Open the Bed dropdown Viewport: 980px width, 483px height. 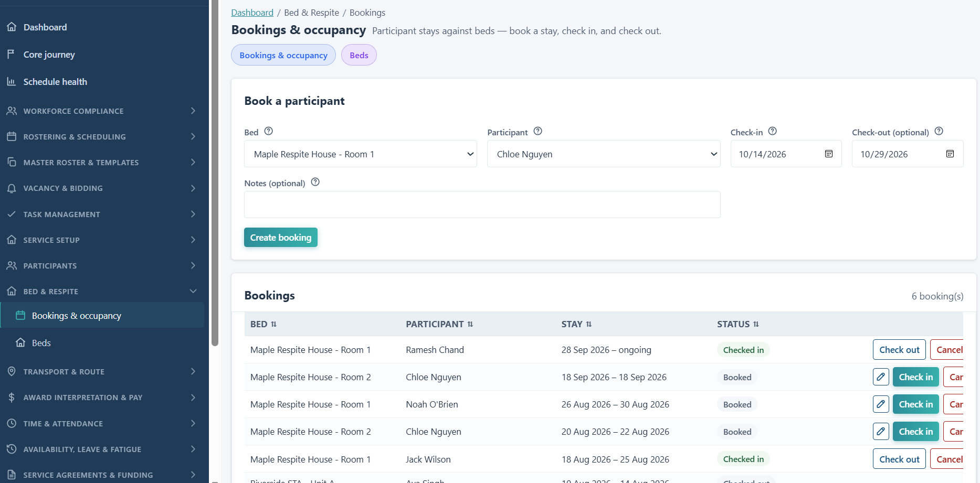(x=361, y=154)
